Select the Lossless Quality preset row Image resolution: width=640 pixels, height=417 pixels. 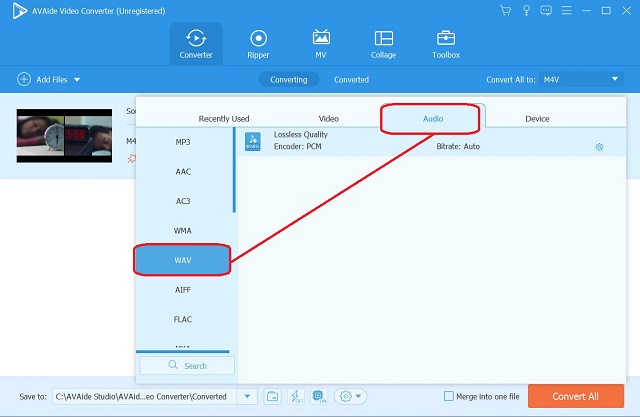[x=432, y=141]
